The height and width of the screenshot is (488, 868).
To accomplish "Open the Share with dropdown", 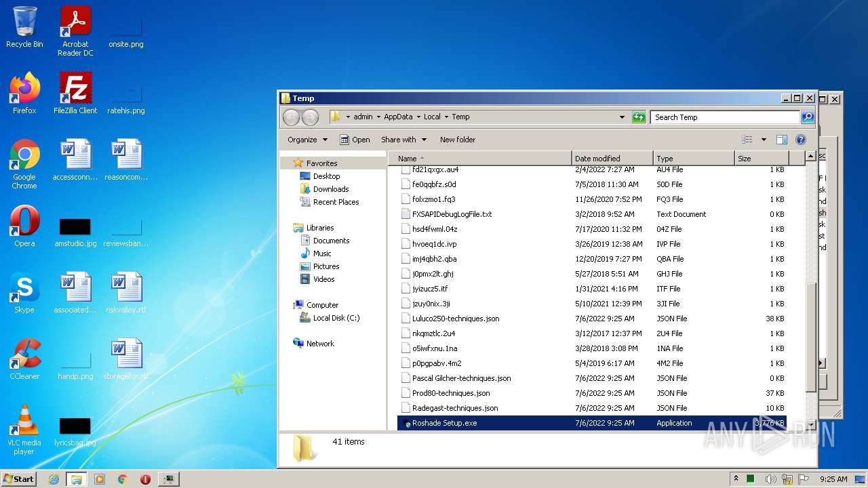I will 403,140.
